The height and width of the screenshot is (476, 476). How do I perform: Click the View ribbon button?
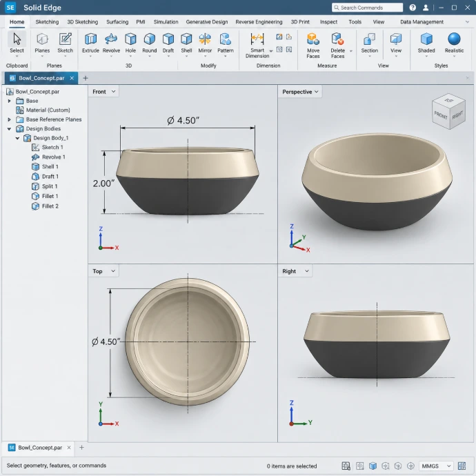396,43
